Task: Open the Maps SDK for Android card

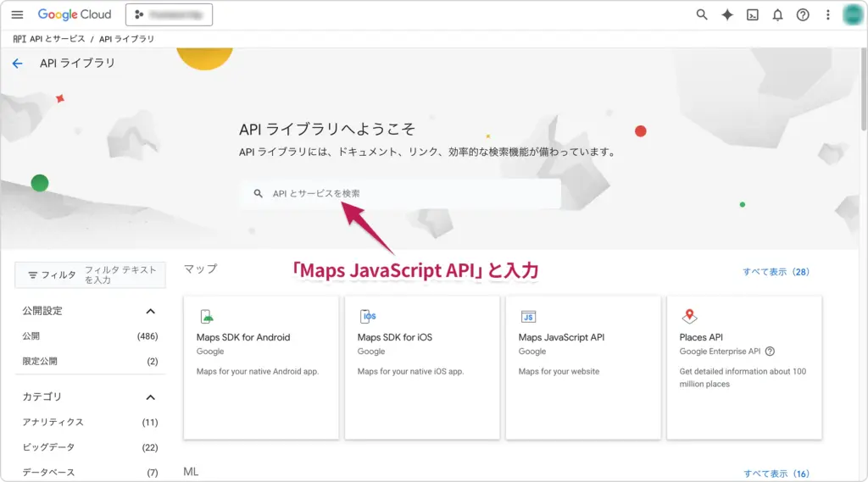Action: pyautogui.click(x=261, y=368)
